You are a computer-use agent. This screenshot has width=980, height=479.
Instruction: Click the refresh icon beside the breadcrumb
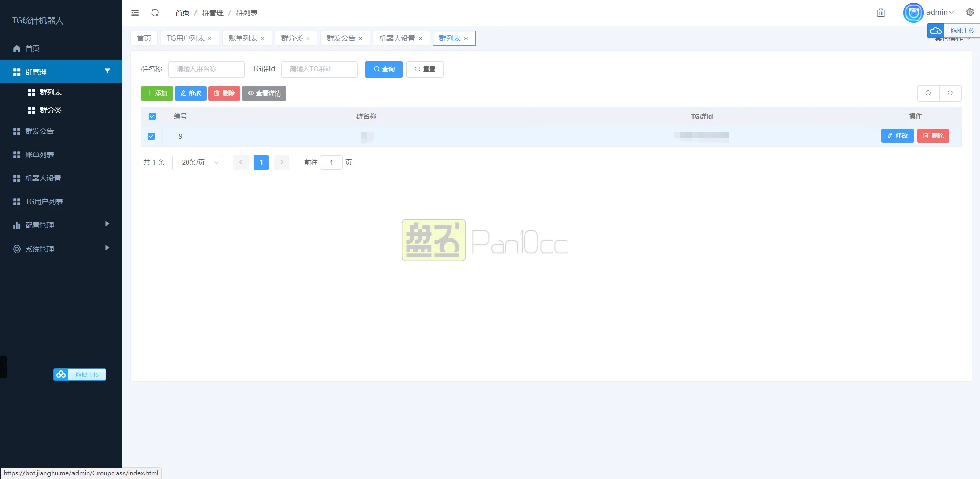tap(155, 13)
